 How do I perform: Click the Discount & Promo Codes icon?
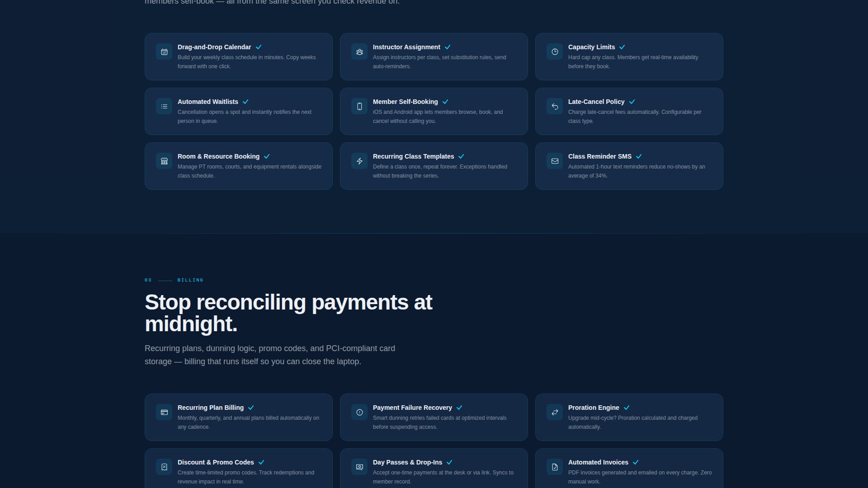[164, 467]
